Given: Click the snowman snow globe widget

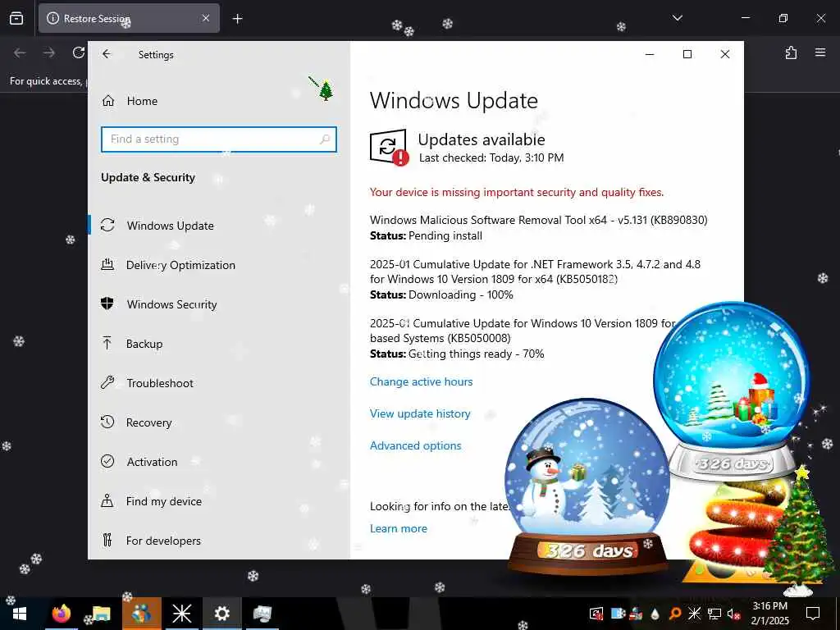Looking at the screenshot, I should [x=587, y=486].
